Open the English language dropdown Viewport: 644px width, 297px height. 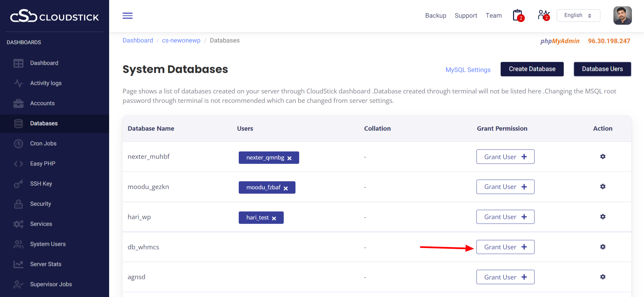578,15
